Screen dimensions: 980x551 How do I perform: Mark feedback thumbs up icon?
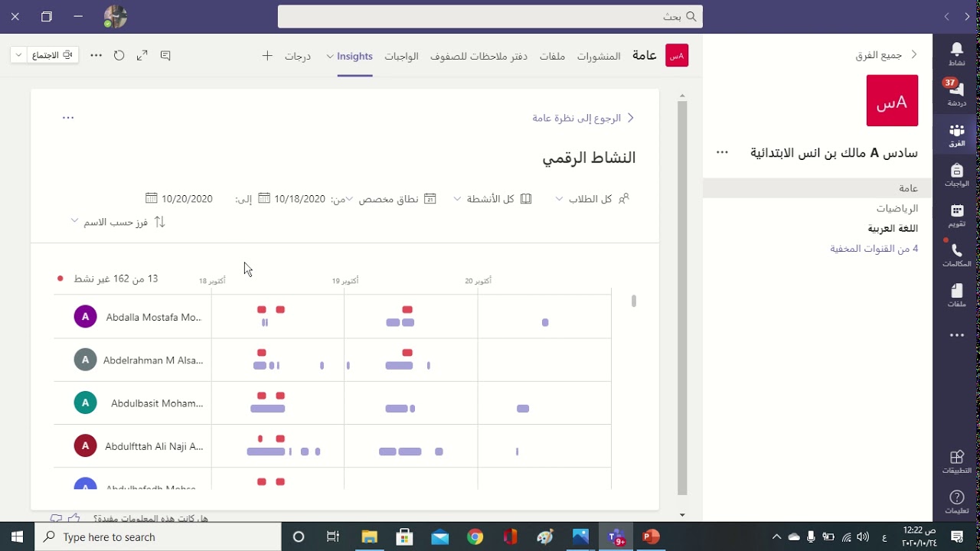(74, 518)
